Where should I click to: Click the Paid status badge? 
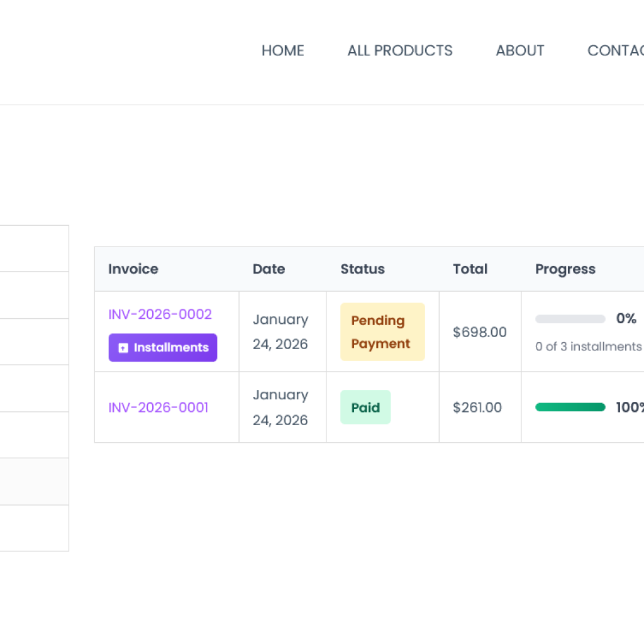point(365,407)
